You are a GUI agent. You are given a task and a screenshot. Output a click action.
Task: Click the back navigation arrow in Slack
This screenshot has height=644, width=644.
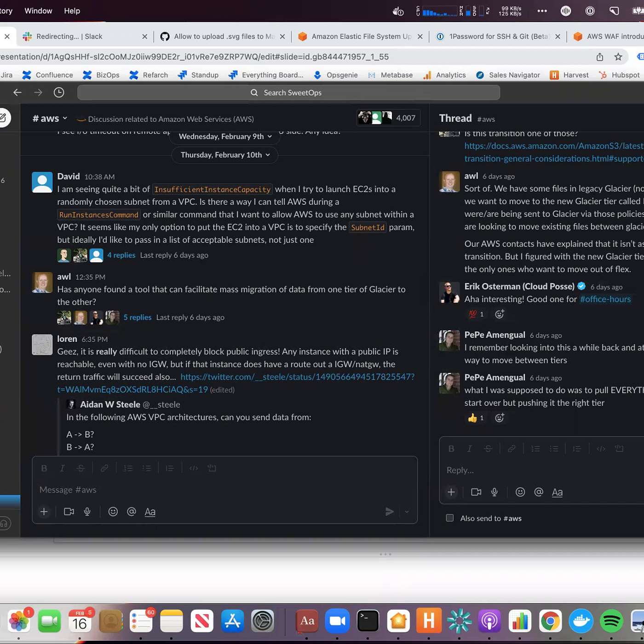click(x=17, y=92)
